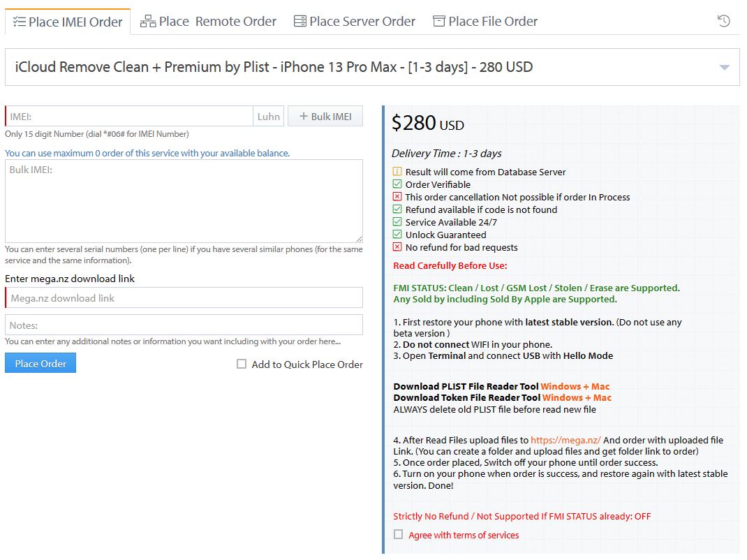The image size is (747, 560).
Task: Click the Enter mega.nz download link label
Action: click(x=70, y=279)
